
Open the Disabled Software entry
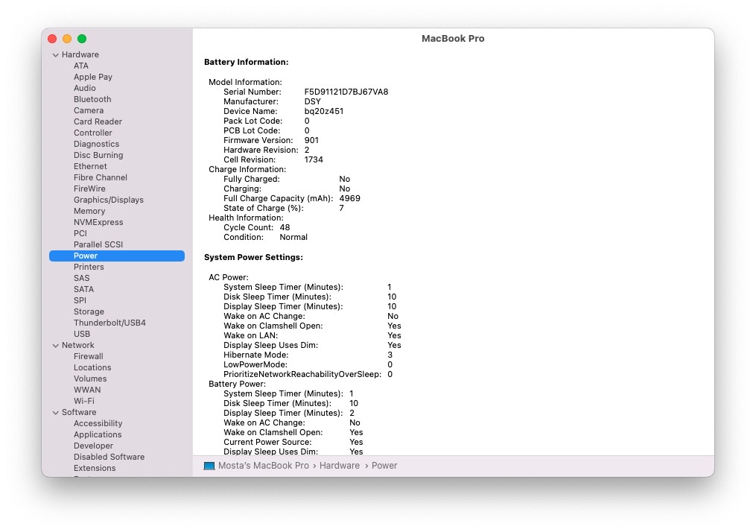pyautogui.click(x=109, y=457)
